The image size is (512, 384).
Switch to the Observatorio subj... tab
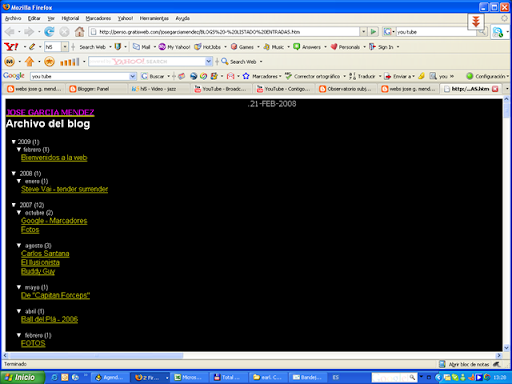click(346, 89)
